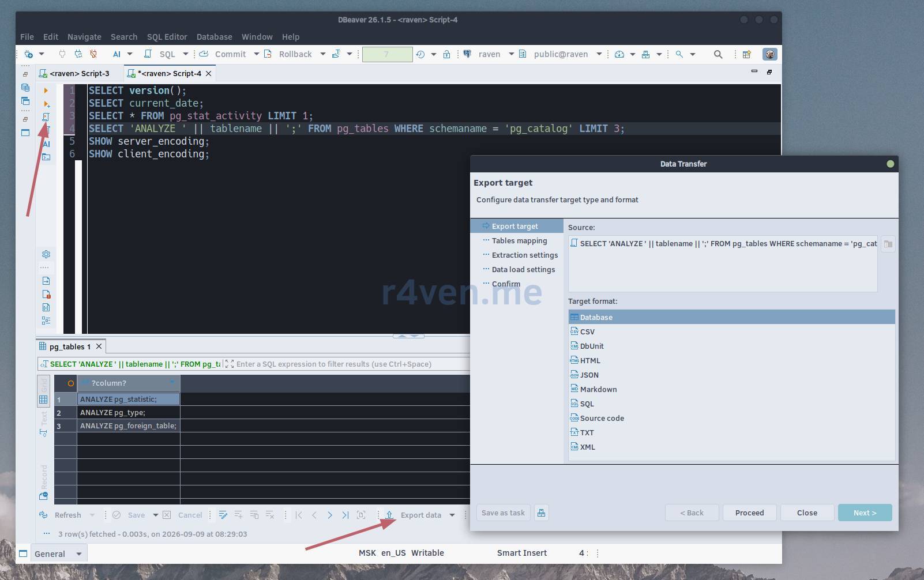Open the SQL Editor menu
924x580 pixels.
coord(167,36)
